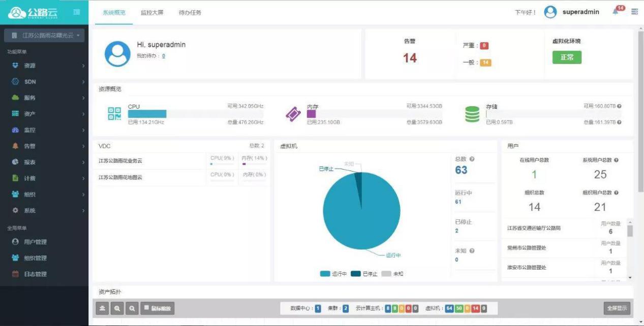Click the zoom-out magnifier in topology toolbar
Image resolution: width=644 pixels, height=326 pixels.
pyautogui.click(x=132, y=308)
